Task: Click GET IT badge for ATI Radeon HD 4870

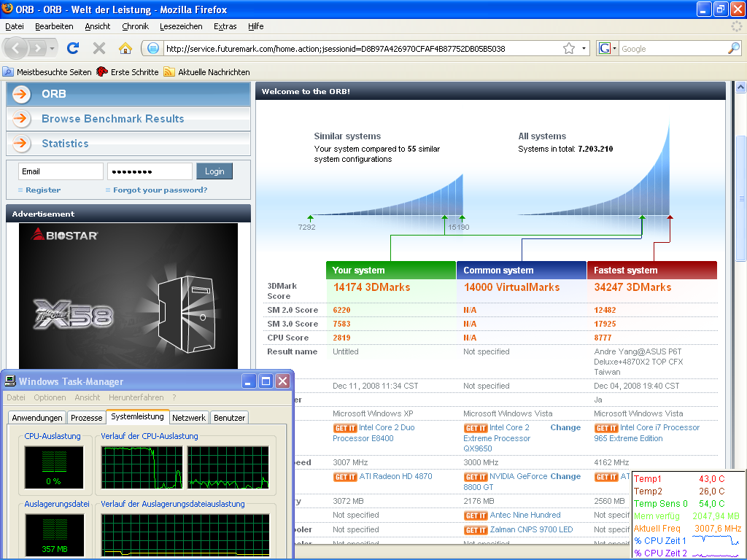Action: click(x=345, y=477)
